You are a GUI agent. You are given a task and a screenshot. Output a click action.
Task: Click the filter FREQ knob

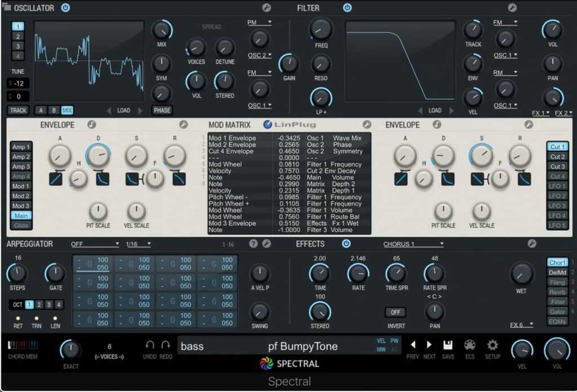tap(321, 28)
